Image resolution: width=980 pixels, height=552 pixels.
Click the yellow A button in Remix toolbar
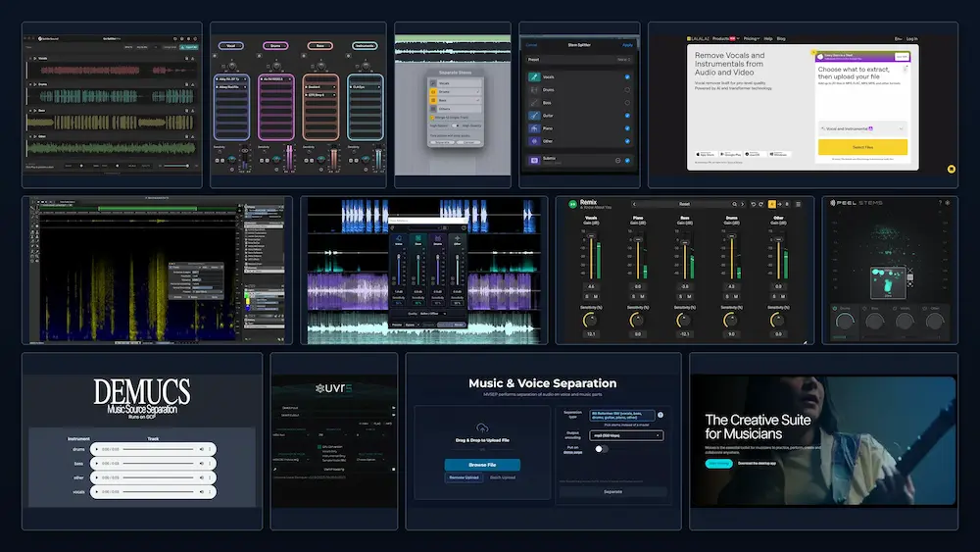click(x=772, y=204)
